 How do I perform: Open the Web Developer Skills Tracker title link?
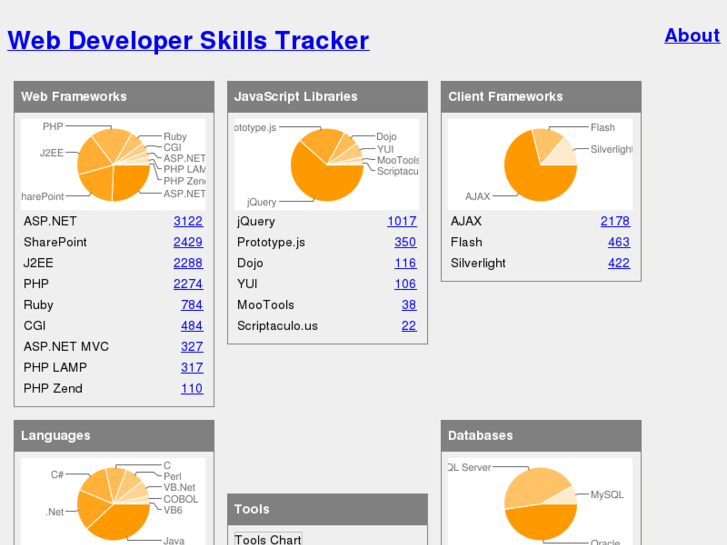[188, 40]
